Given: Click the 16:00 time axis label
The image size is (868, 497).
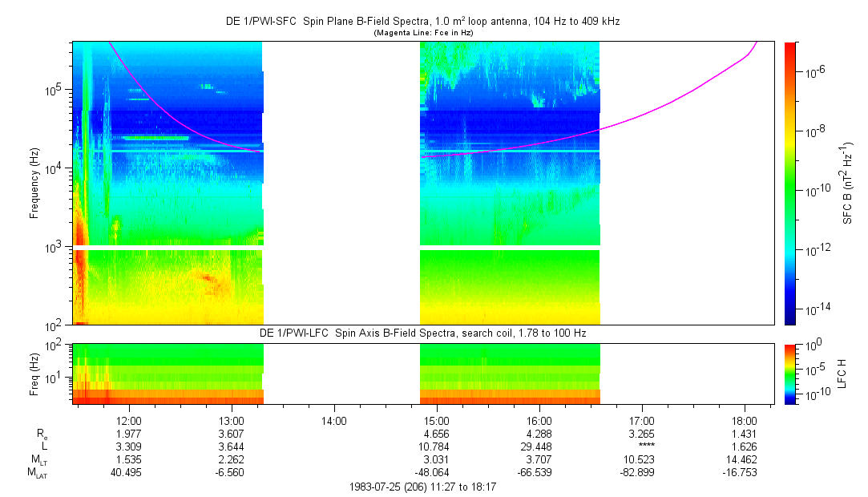Looking at the screenshot, I should point(539,421).
